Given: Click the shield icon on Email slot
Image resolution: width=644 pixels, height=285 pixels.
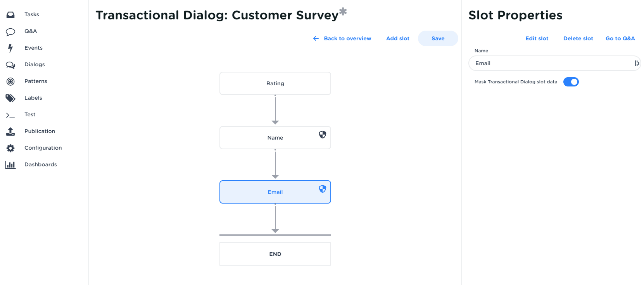Looking at the screenshot, I should 323,189.
